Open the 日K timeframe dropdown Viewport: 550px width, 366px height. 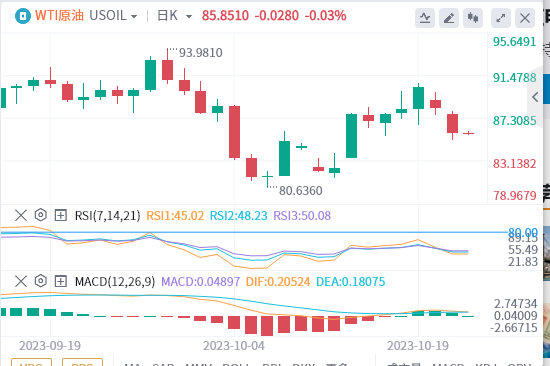click(x=174, y=16)
